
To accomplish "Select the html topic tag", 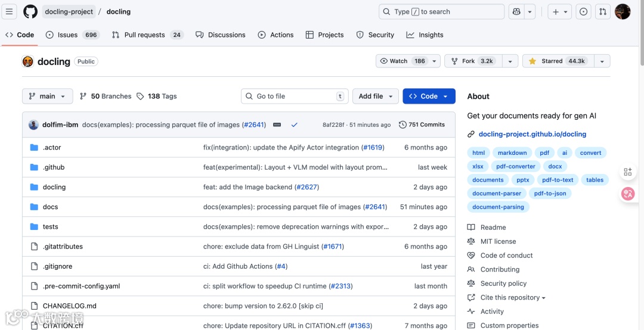I will click(478, 152).
